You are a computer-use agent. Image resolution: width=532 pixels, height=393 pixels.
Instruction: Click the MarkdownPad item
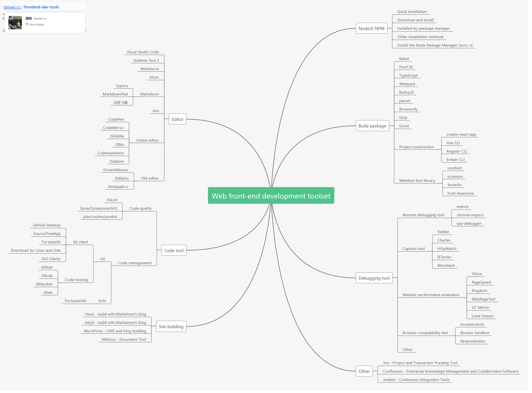[x=116, y=95]
